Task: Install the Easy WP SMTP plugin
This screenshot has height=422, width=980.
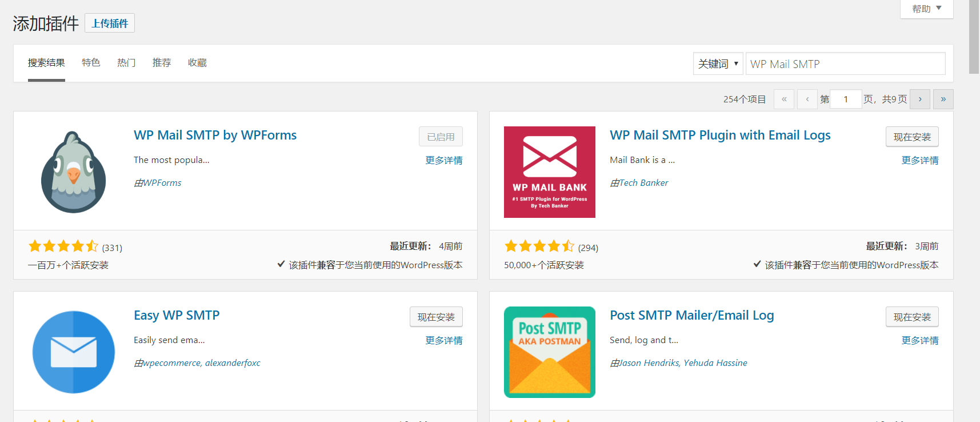Action: 436,317
